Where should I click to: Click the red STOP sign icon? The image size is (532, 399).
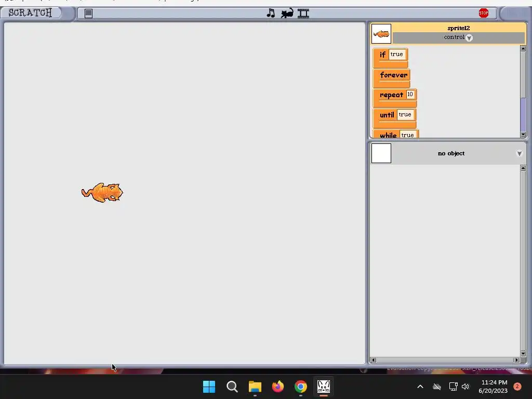tap(484, 13)
